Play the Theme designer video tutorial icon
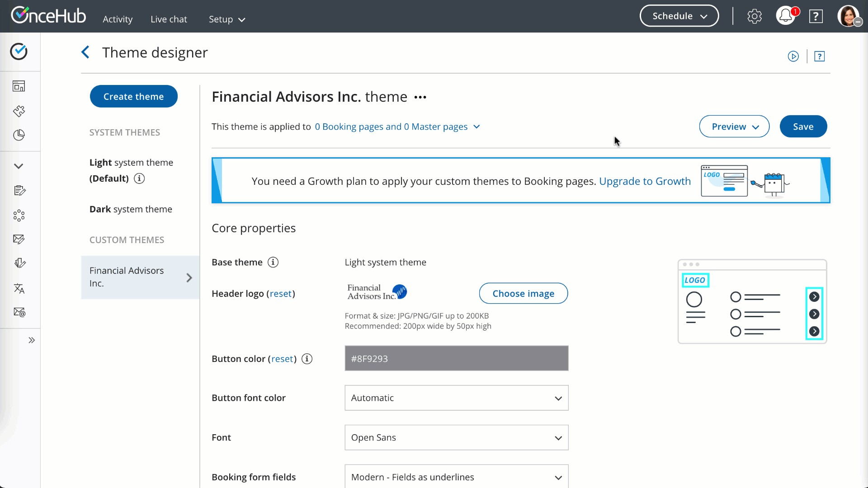 (x=793, y=56)
